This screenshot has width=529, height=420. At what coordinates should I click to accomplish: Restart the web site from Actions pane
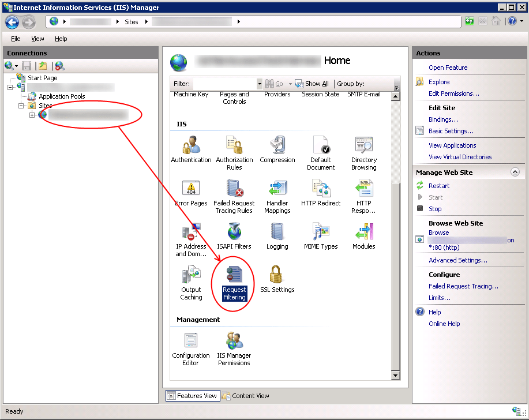(440, 185)
